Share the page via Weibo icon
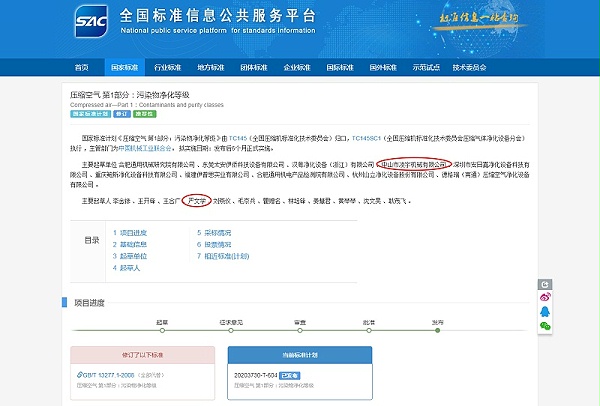The image size is (600, 406). [545, 297]
